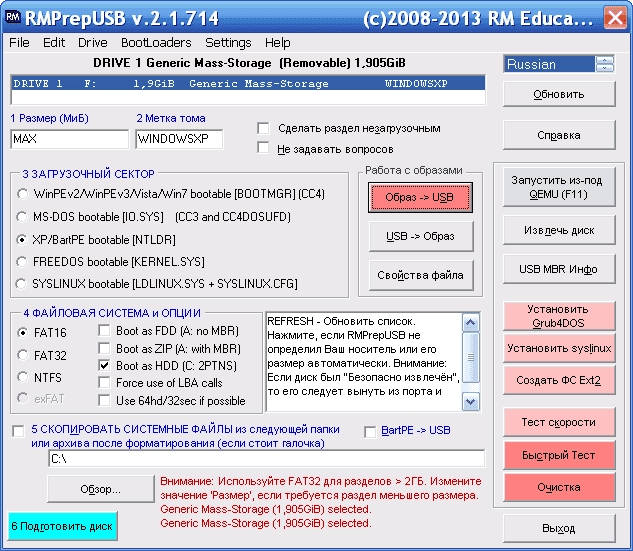Viewport: 633px width, 551px height.
Task: Click the 6 Подготовить диск button
Action: [62, 526]
